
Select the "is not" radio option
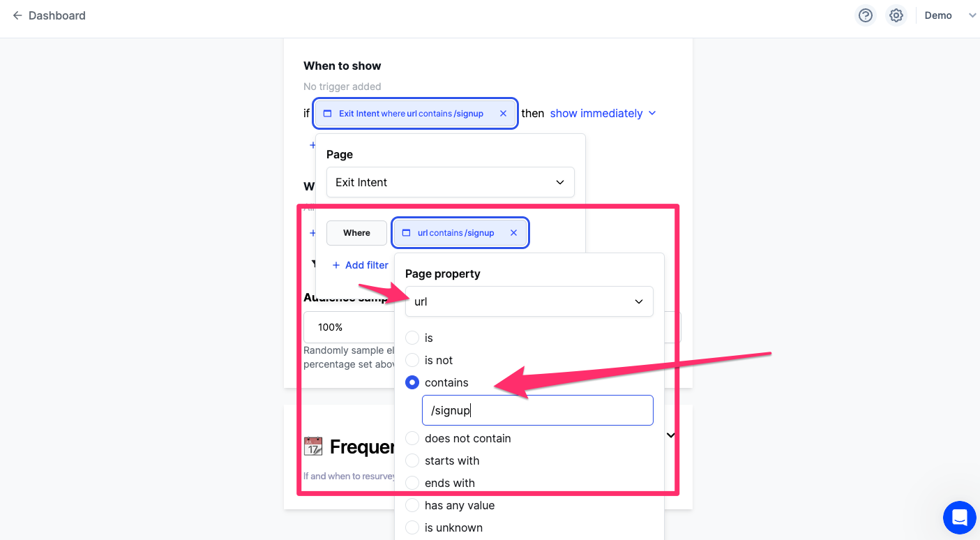click(x=412, y=360)
